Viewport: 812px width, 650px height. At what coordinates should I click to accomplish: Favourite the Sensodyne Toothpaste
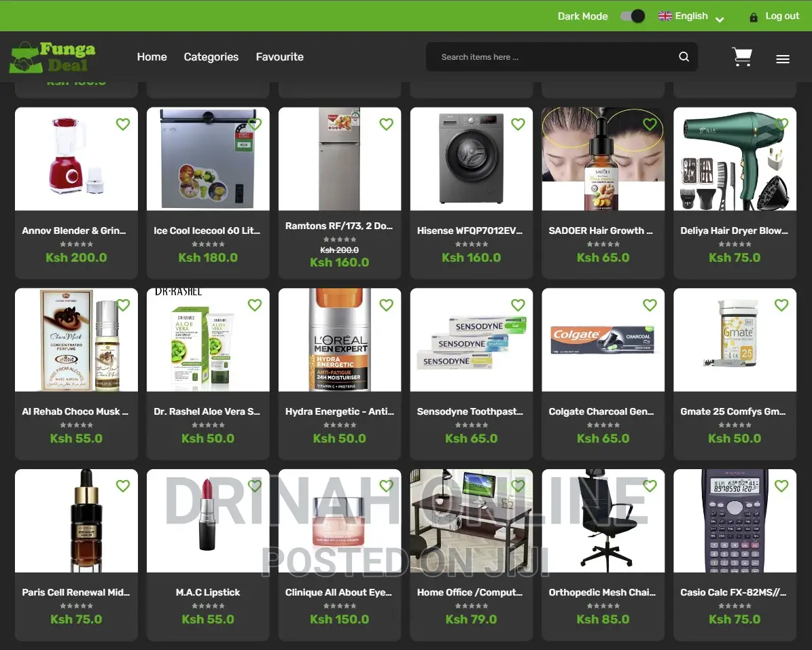518,305
